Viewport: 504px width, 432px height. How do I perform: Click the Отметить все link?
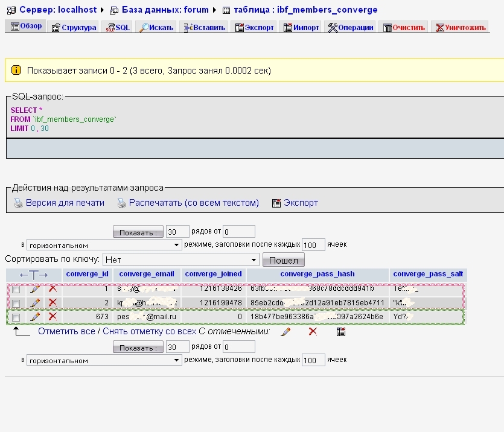(66, 331)
